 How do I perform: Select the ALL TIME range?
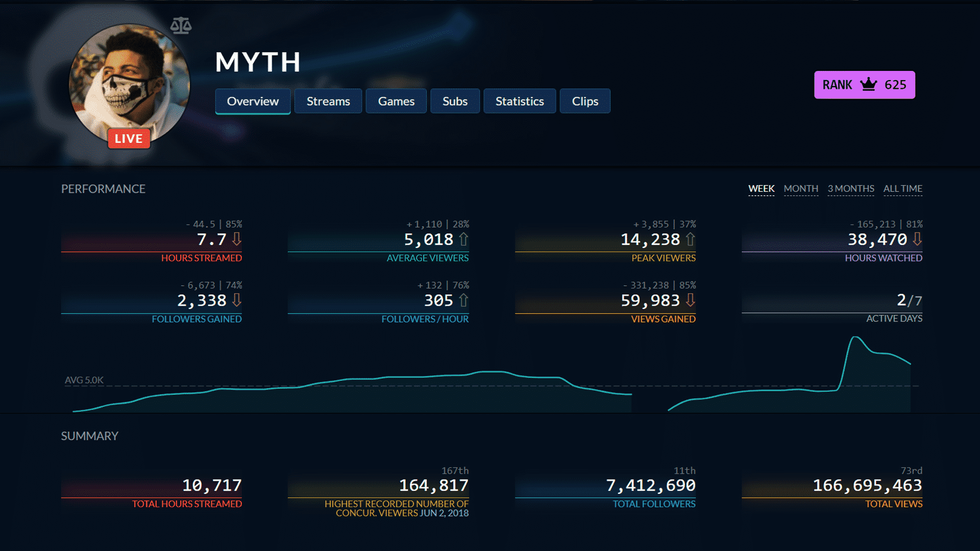(903, 189)
